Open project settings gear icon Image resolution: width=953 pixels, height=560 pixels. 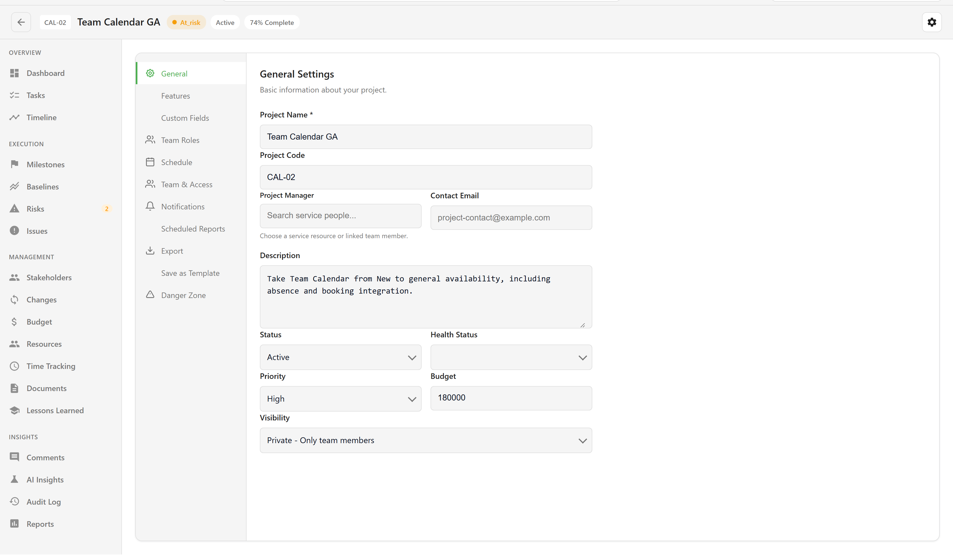tap(931, 22)
